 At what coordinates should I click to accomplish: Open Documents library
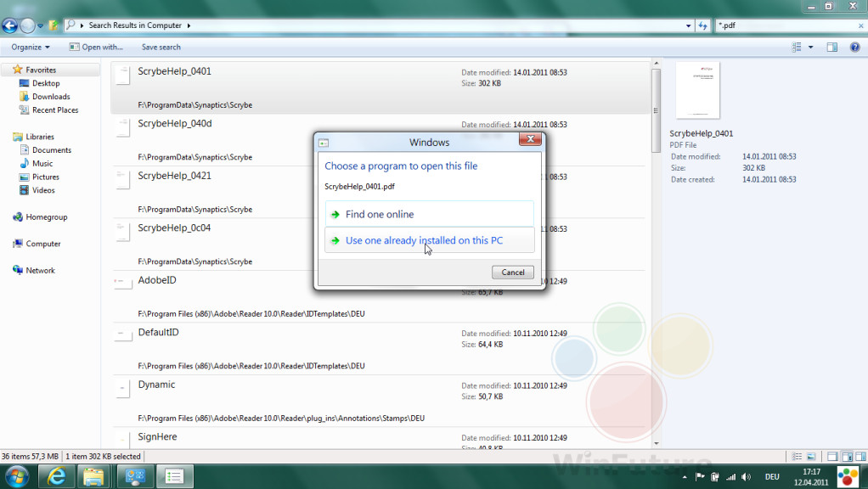tap(52, 150)
